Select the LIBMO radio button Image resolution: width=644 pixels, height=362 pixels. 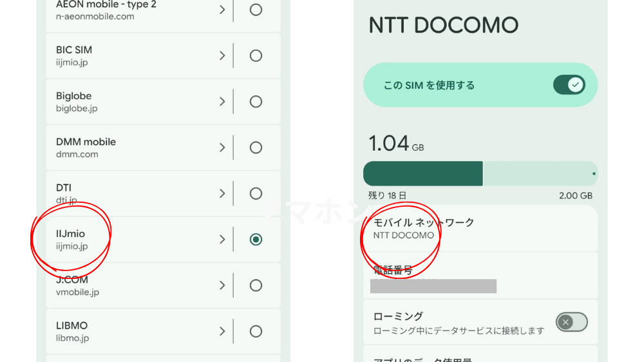256,331
